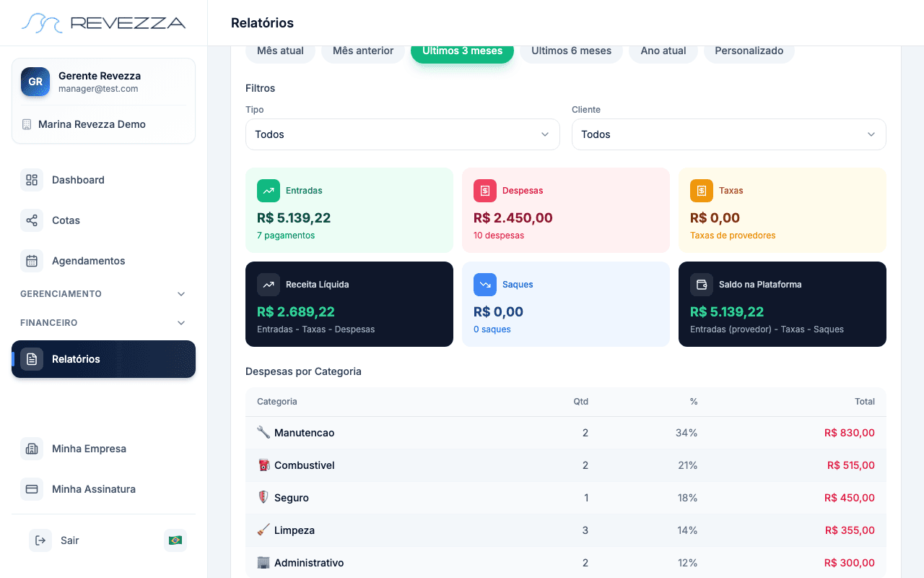Click the GR user avatar
924x578 pixels.
(35, 82)
